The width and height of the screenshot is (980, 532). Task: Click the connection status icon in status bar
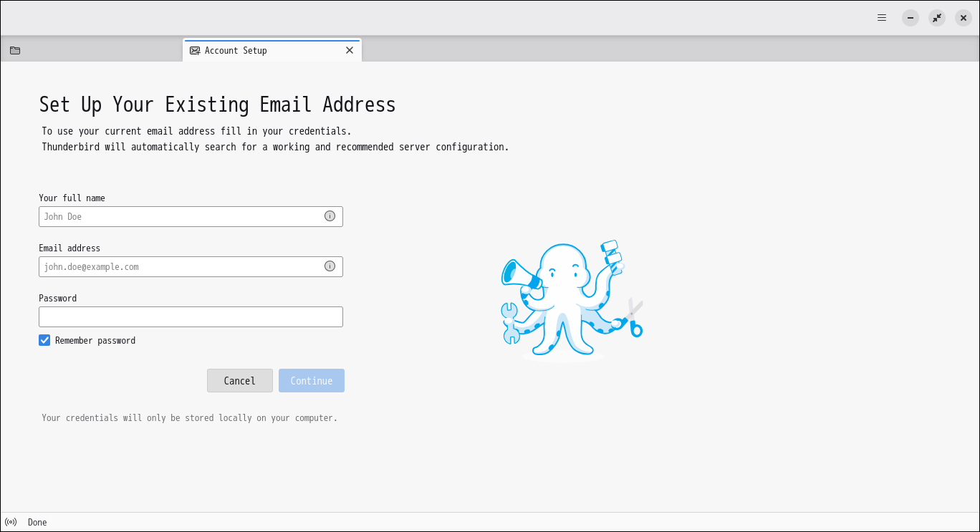tap(11, 522)
